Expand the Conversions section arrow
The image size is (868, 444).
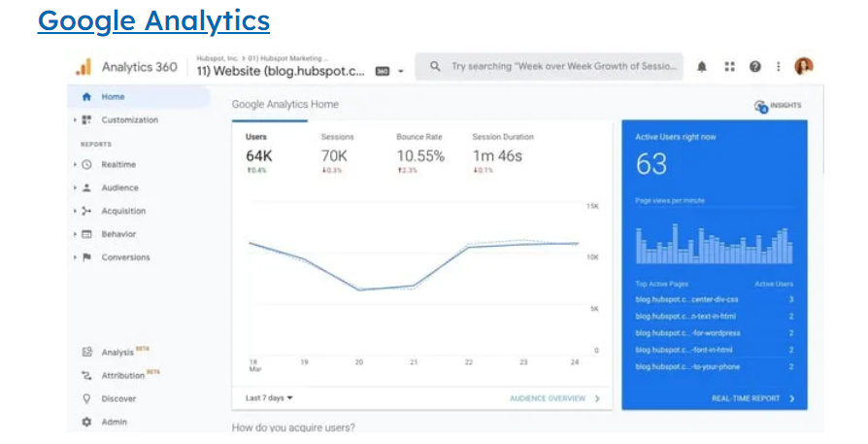pos(75,258)
